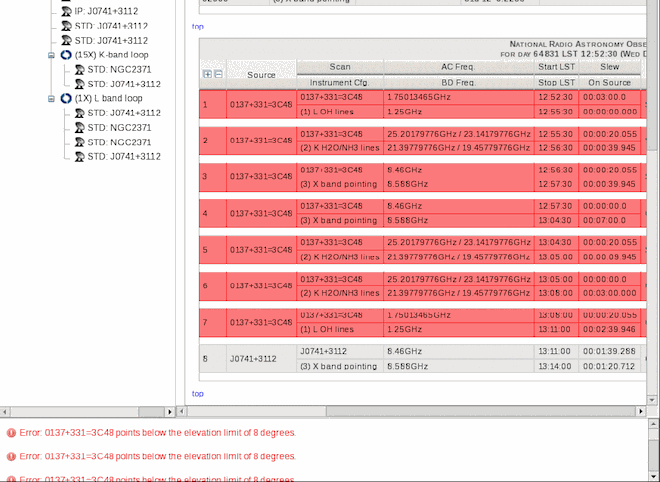The width and height of the screenshot is (660, 482).
Task: Select scan row 3 X band pointing
Action: click(x=340, y=184)
